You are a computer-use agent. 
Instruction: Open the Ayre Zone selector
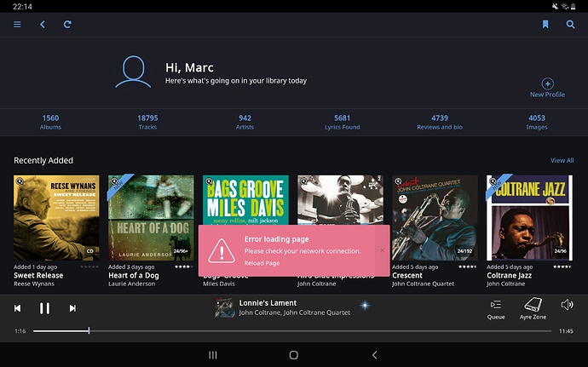[x=533, y=309]
